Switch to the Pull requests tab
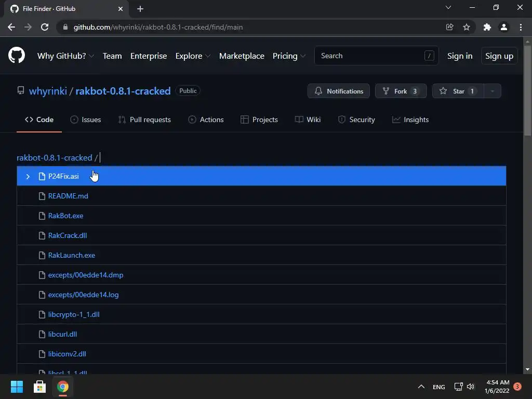 [x=144, y=119]
